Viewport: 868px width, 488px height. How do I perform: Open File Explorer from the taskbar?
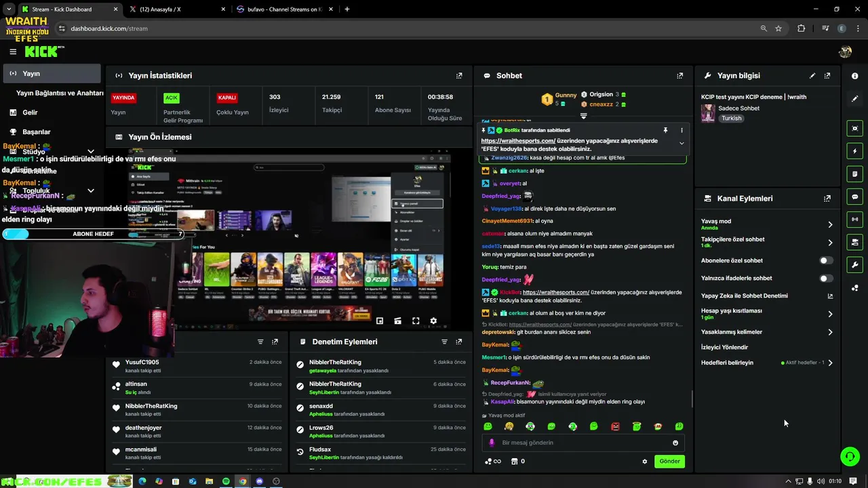[209, 481]
